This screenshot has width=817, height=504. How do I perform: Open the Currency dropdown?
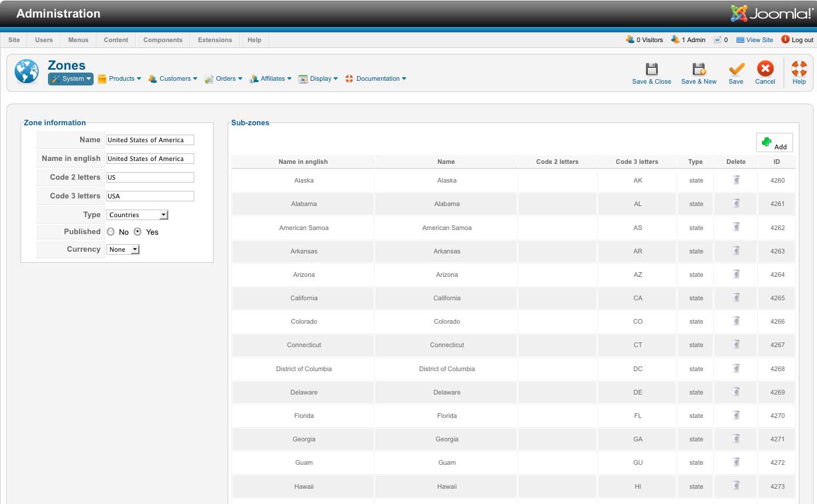pyautogui.click(x=123, y=249)
